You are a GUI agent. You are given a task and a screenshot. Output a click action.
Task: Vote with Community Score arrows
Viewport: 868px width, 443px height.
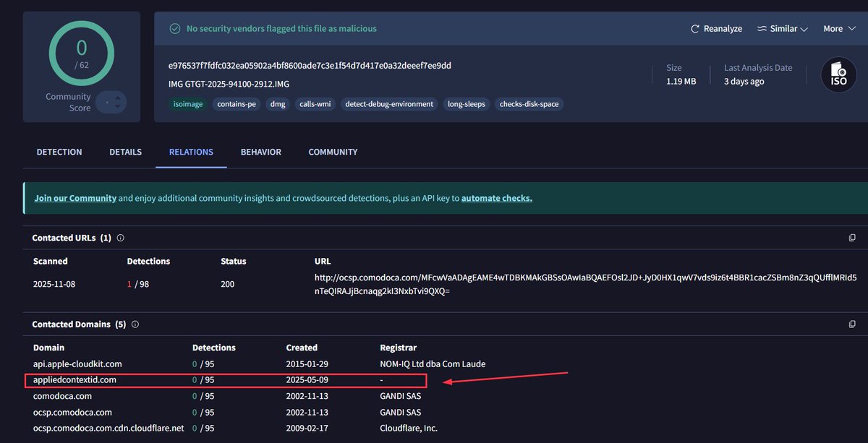point(111,102)
